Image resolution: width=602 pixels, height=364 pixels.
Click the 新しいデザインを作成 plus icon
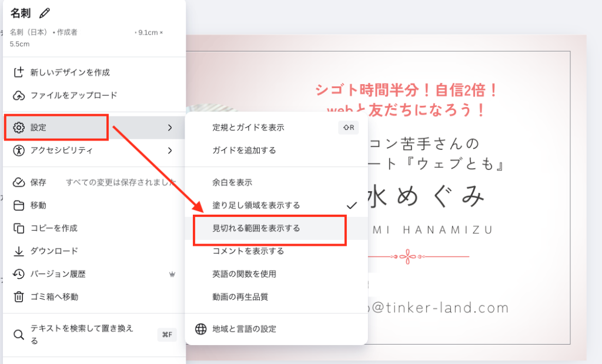[x=19, y=72]
